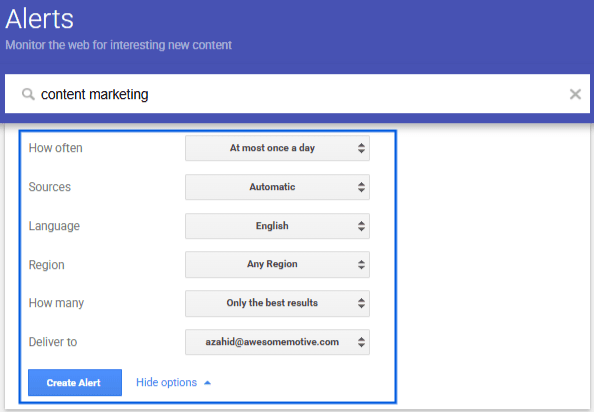Clear the search query with X icon
The width and height of the screenshot is (594, 412).
575,94
